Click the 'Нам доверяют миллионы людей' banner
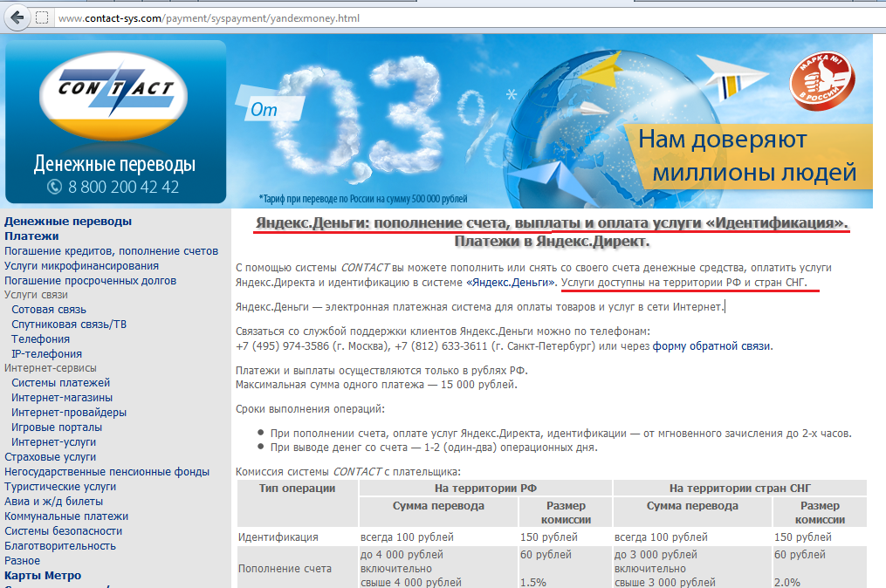 pos(747,156)
